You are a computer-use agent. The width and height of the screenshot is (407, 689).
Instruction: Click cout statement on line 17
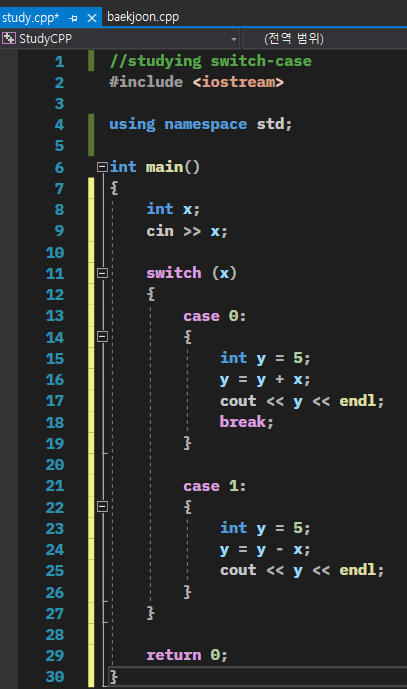coord(302,401)
